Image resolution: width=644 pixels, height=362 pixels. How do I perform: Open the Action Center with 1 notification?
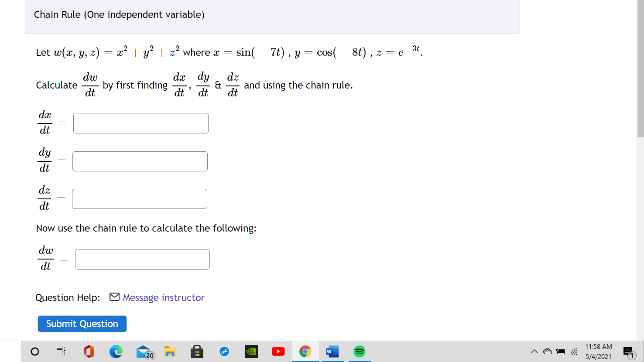click(628, 352)
